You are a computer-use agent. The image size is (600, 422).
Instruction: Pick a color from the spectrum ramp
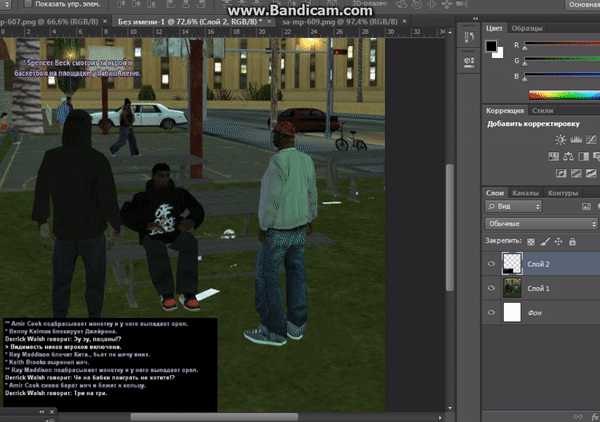564,95
